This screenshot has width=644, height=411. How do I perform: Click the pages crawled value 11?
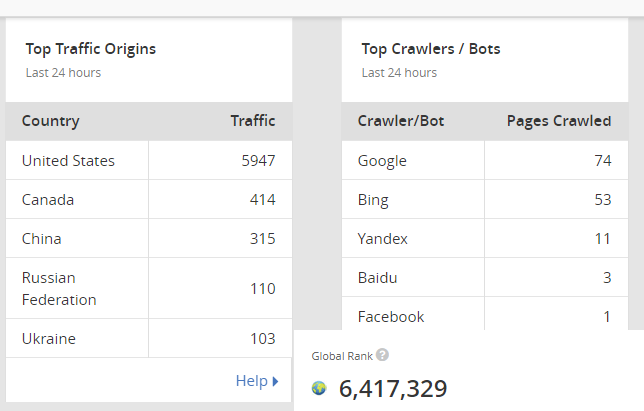[603, 239]
